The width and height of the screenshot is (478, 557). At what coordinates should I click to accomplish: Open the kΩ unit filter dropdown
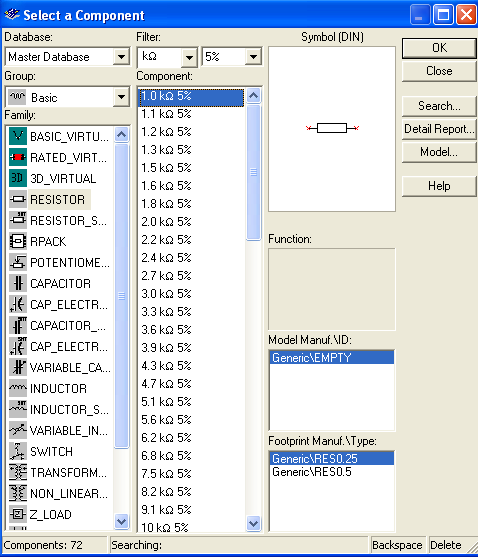click(189, 57)
